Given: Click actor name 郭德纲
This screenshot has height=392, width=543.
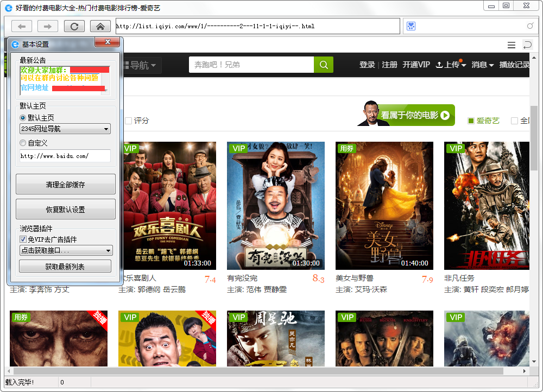Looking at the screenshot, I should point(149,289).
